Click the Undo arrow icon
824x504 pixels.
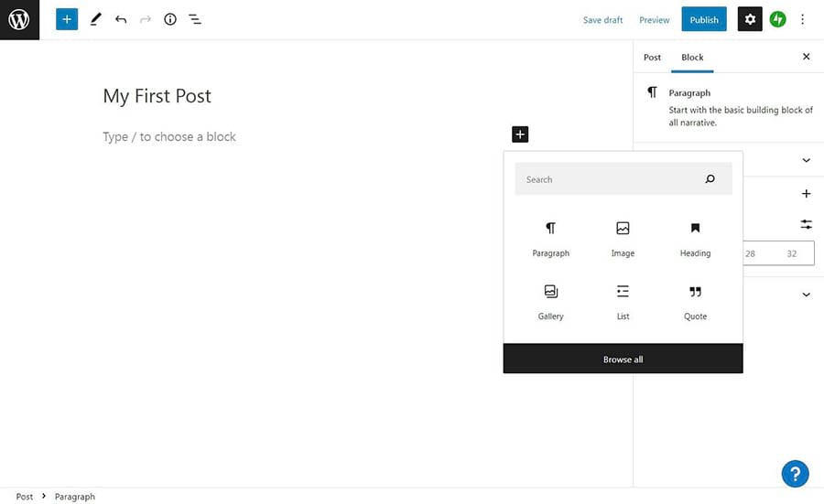(121, 19)
